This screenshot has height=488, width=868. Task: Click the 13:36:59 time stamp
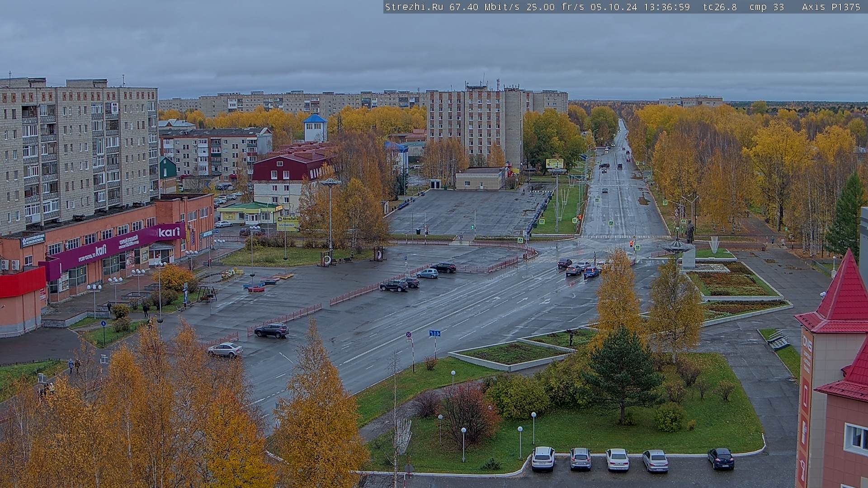coord(666,7)
